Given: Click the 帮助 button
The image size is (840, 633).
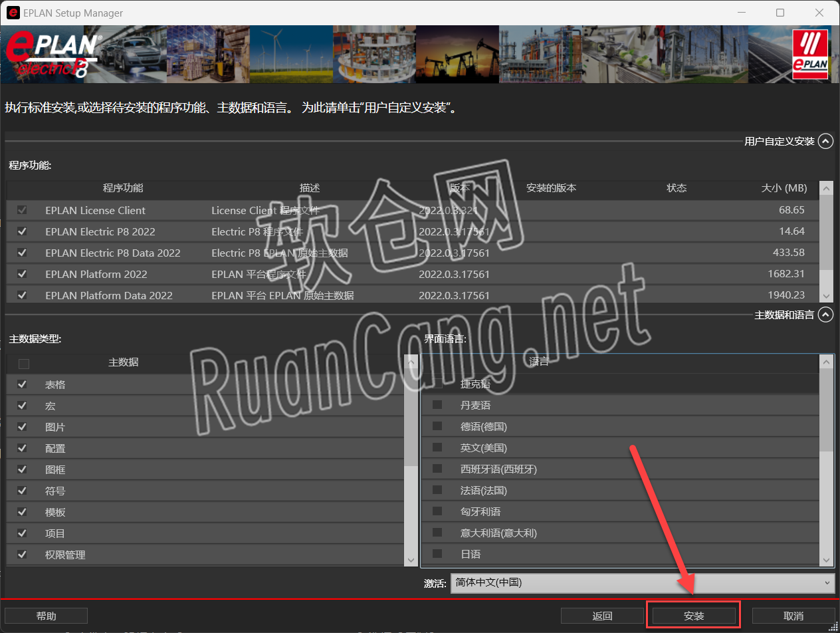Looking at the screenshot, I should point(46,615).
